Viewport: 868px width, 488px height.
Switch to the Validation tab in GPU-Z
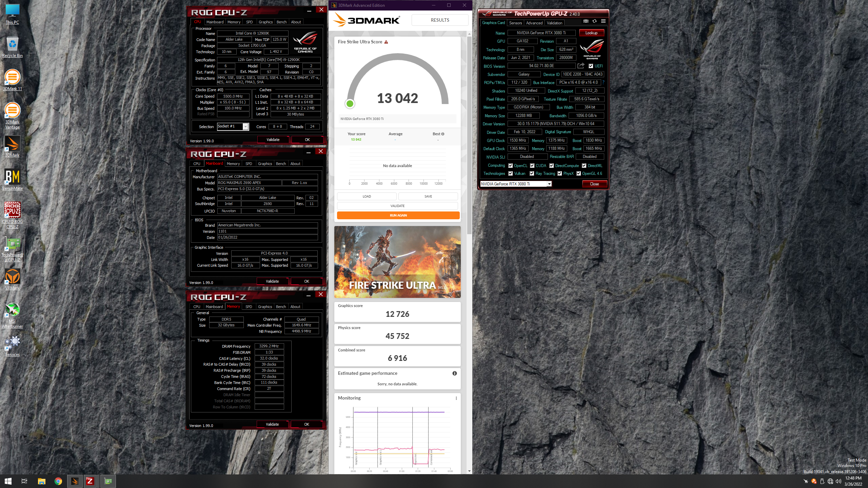coord(554,23)
